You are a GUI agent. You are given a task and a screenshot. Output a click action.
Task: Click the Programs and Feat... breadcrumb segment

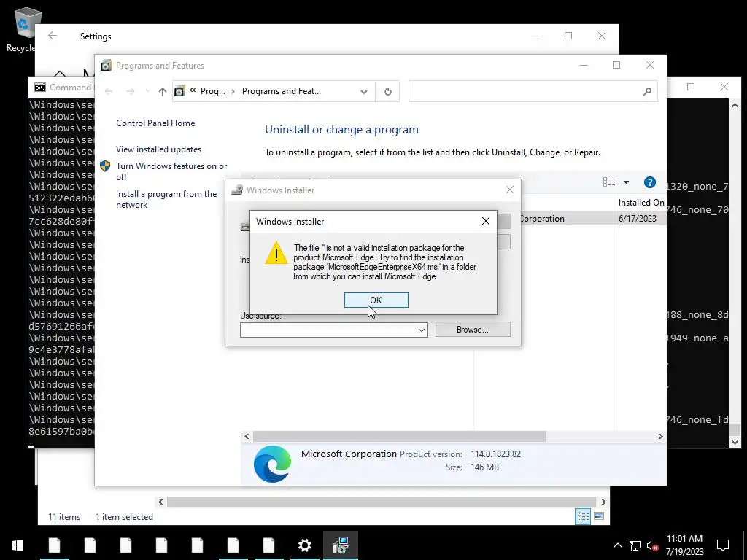tap(282, 91)
